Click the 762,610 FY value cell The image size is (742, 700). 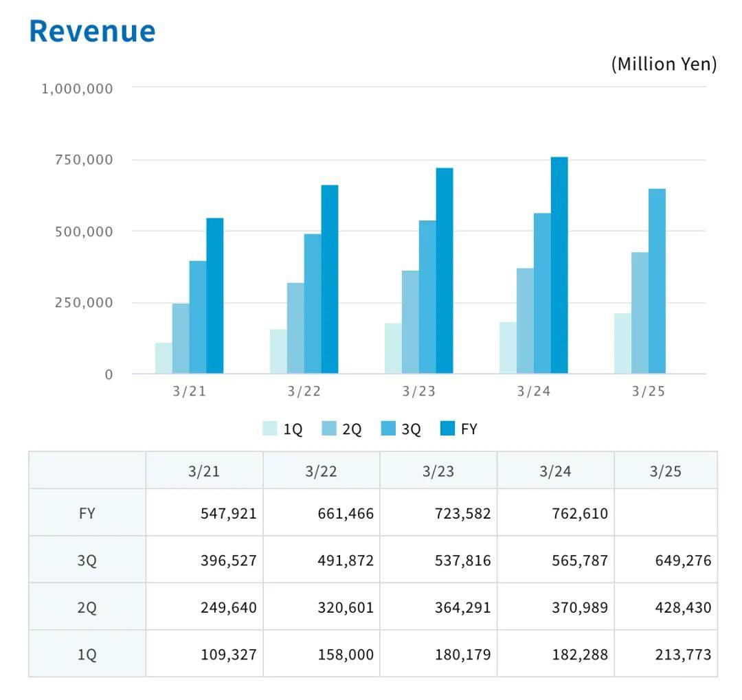(556, 513)
